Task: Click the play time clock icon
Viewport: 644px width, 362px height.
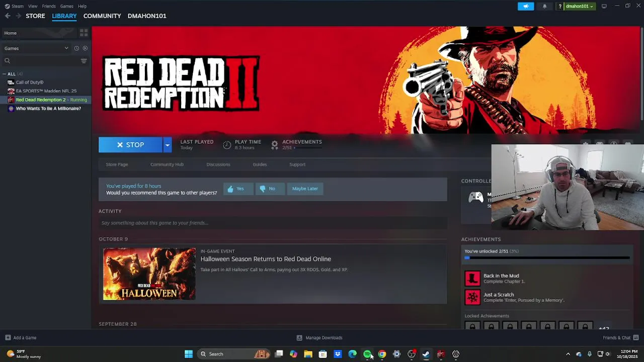Action: click(x=227, y=145)
